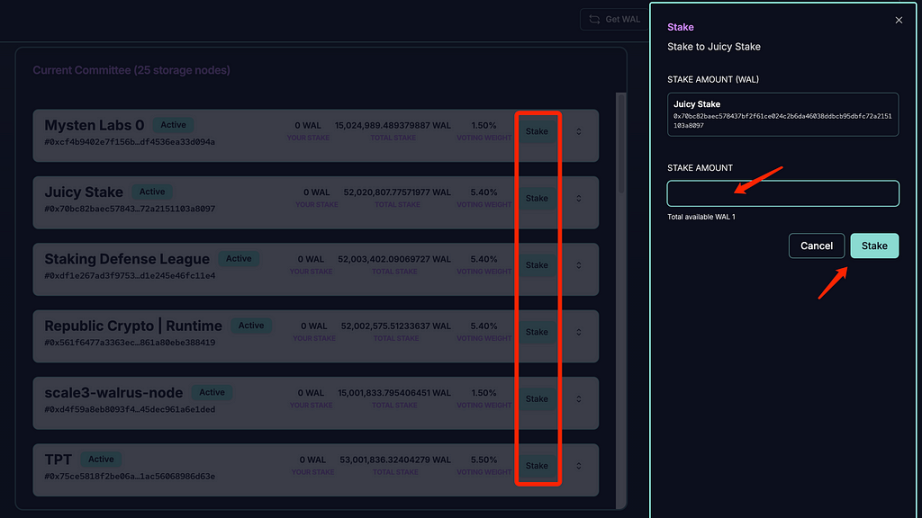
Task: Click the Get WAL button
Action: (x=615, y=19)
